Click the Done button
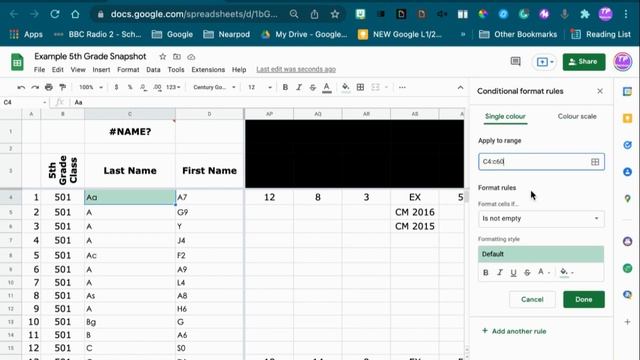The image size is (640, 360). [584, 300]
